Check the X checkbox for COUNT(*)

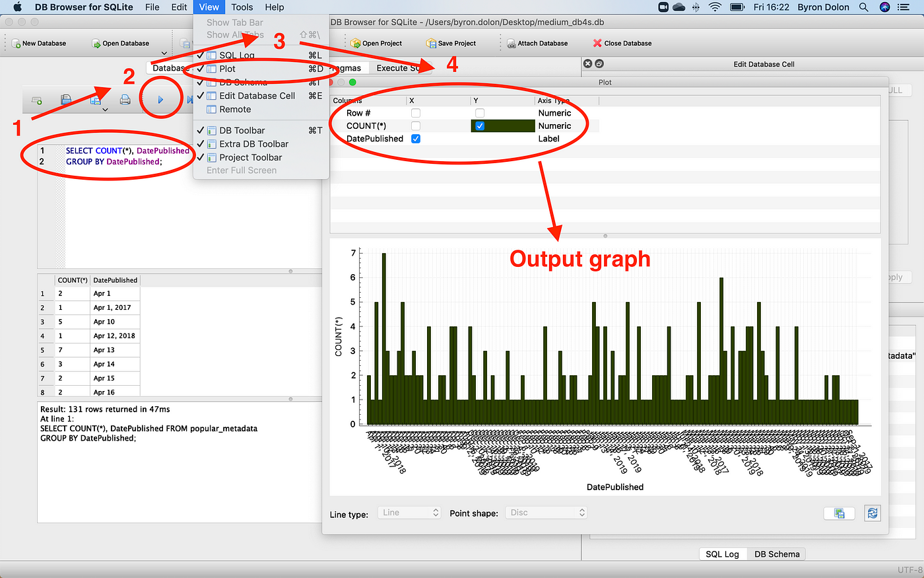pos(416,126)
